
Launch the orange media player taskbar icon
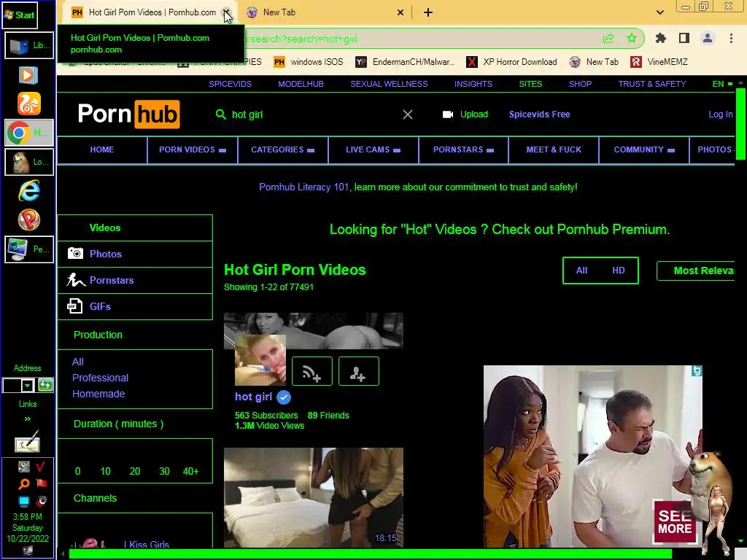click(28, 75)
